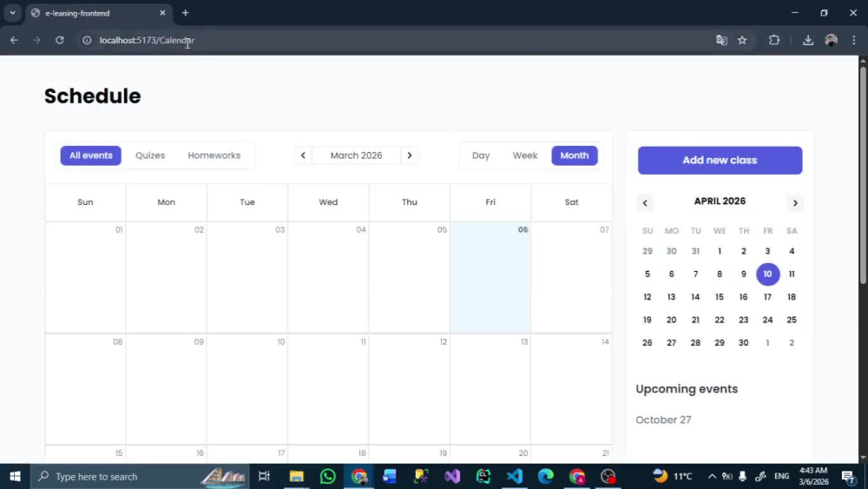Open the Sunday 01 day cell
This screenshot has width=868, height=489.
click(85, 277)
